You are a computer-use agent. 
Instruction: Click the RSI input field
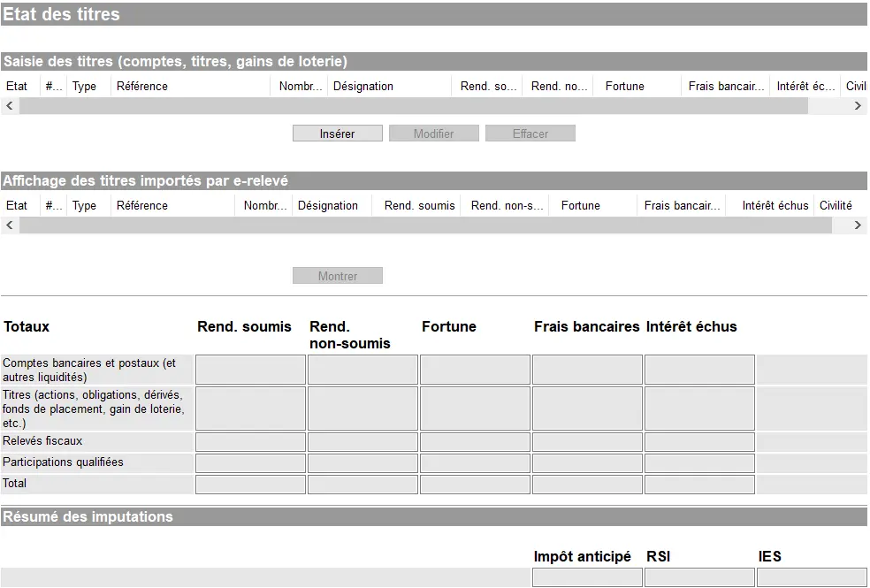click(698, 577)
